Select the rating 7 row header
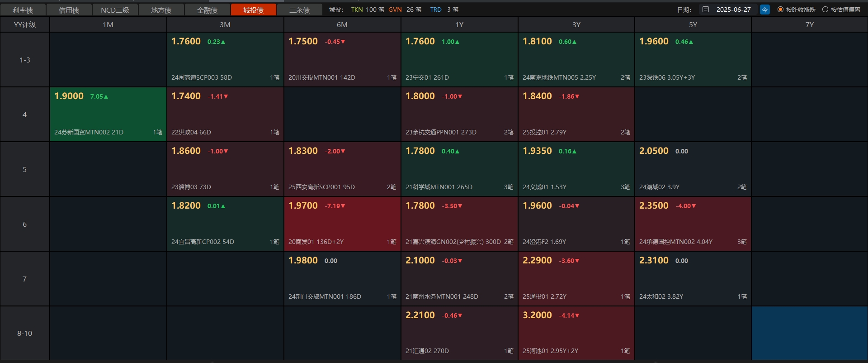Image resolution: width=868 pixels, height=363 pixels. coord(25,279)
